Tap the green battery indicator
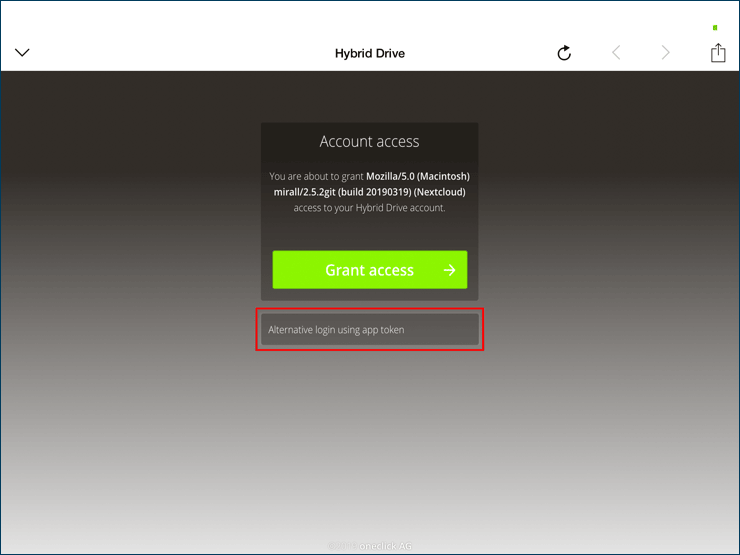This screenshot has height=555, width=740. [715, 28]
